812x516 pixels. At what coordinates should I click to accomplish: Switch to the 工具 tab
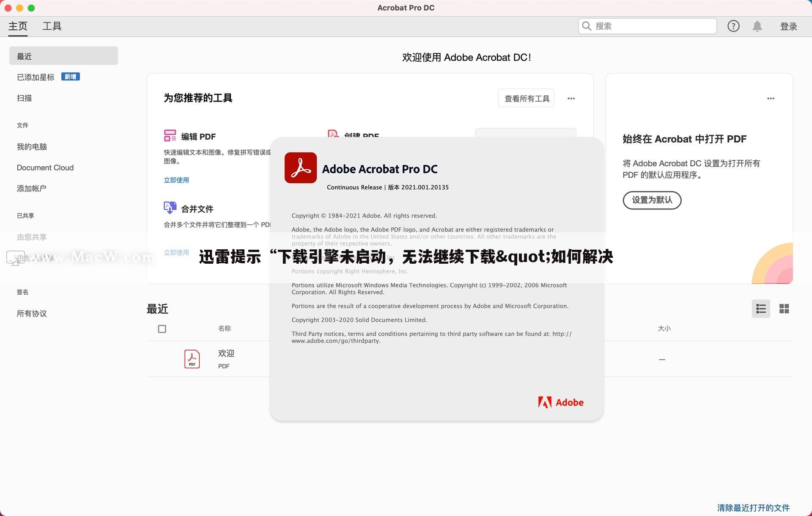click(52, 26)
